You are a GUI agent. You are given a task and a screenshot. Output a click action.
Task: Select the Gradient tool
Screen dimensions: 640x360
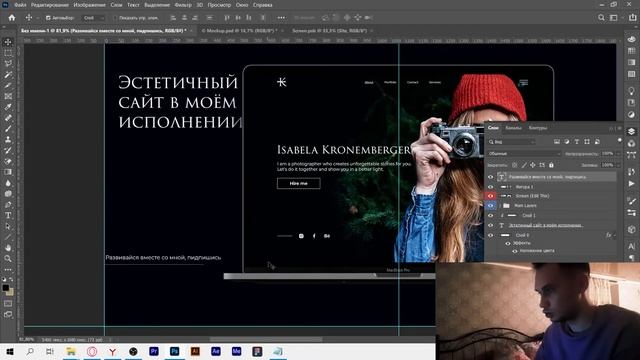(x=8, y=172)
